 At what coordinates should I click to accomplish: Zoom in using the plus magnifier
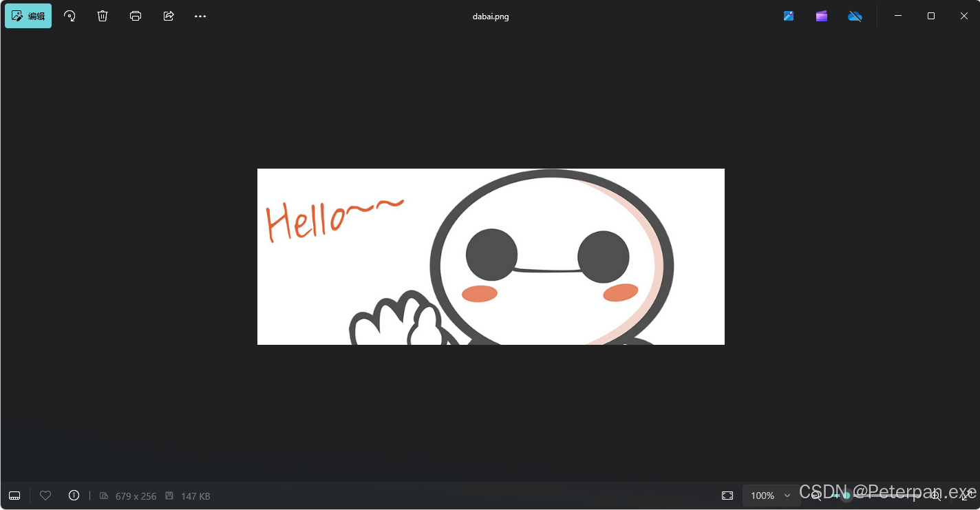[935, 496]
